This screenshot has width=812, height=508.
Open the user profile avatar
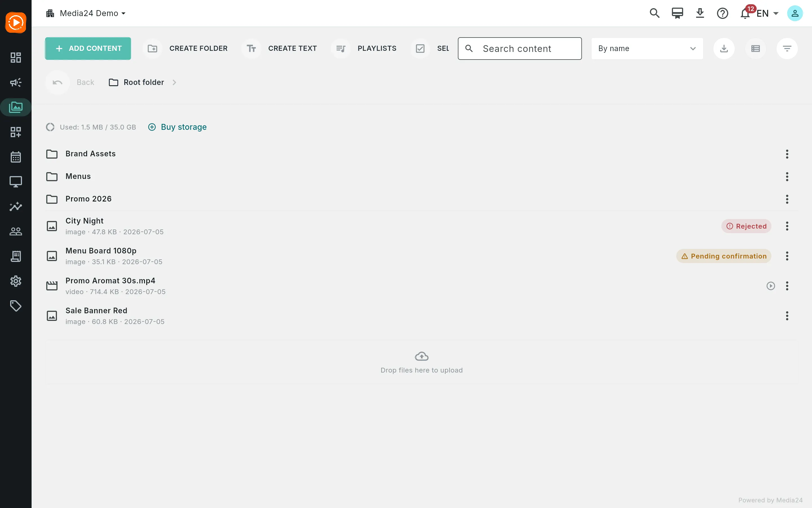pos(795,13)
